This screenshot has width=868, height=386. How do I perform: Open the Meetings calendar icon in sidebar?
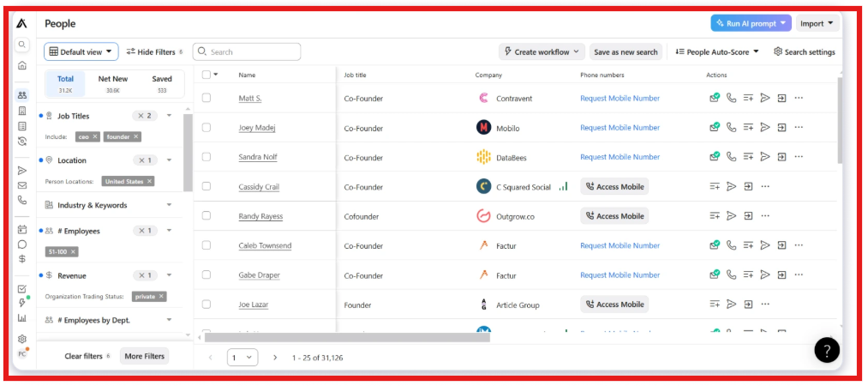coord(22,229)
